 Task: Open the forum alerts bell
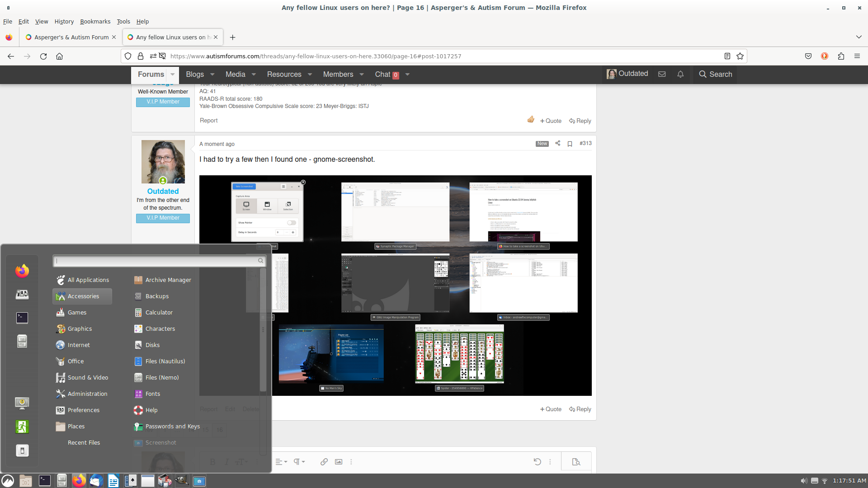pos(680,74)
